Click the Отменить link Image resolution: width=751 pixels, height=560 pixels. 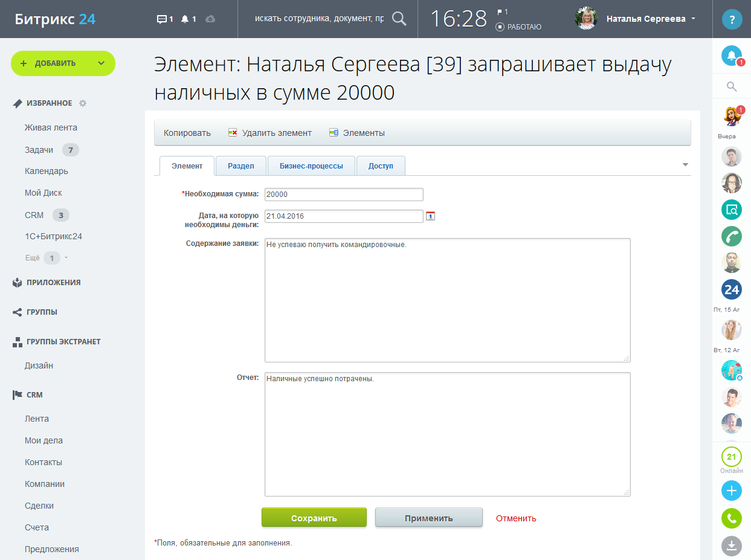click(x=516, y=518)
